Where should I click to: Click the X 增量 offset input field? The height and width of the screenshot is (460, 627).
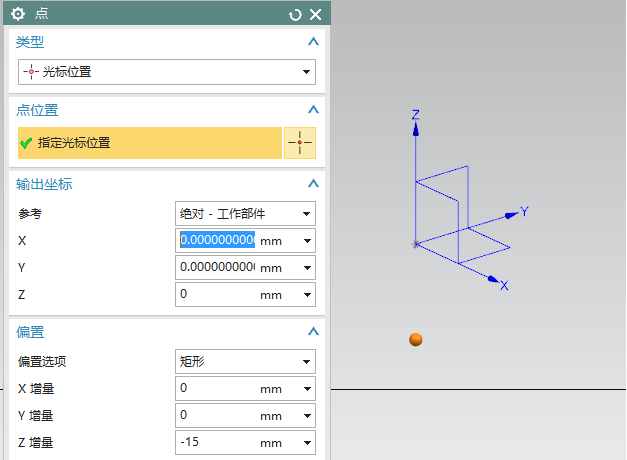[x=217, y=388]
